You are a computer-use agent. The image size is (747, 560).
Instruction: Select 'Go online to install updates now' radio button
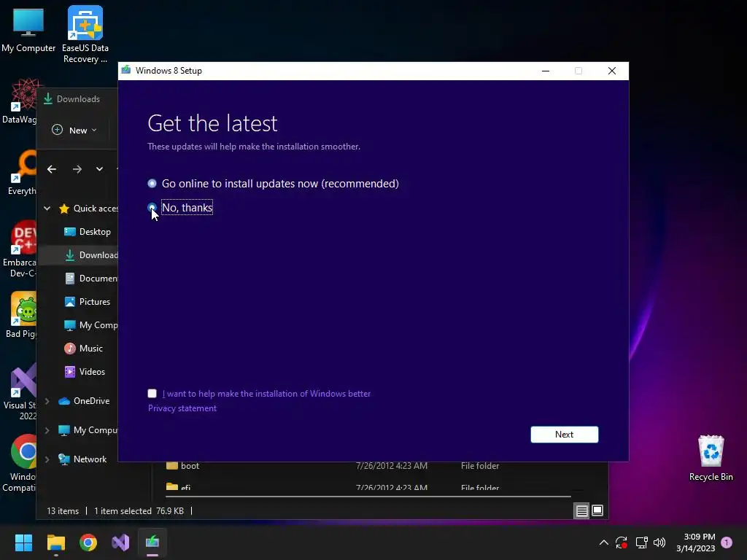tap(152, 183)
